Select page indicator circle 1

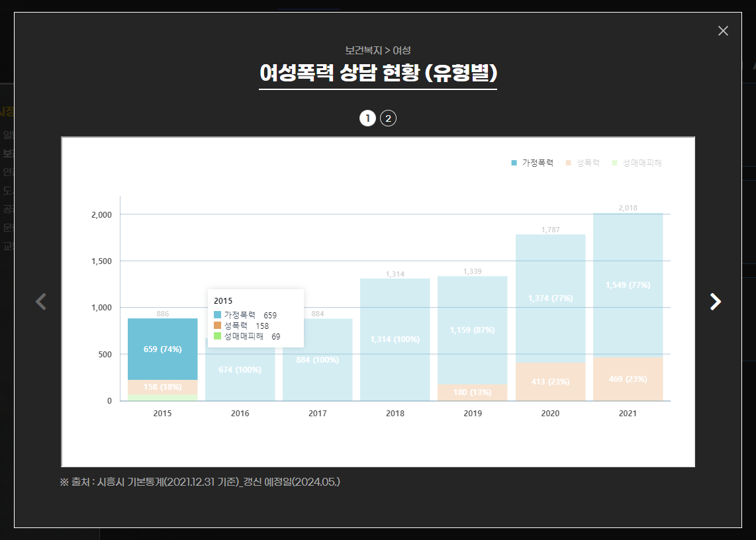(x=367, y=118)
